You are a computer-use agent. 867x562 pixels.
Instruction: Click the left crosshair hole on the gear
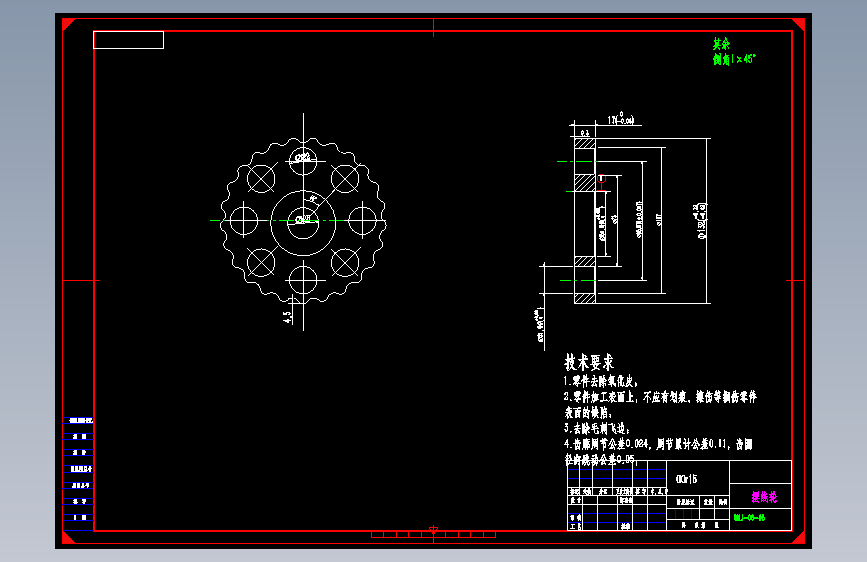click(243, 220)
